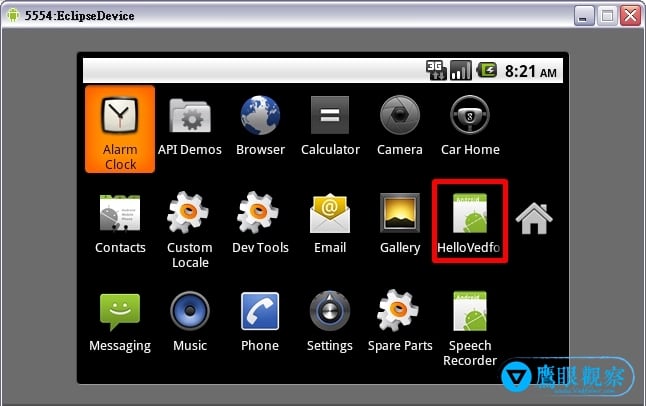646x406 pixels.
Task: Open the Camera app
Action: (x=400, y=127)
